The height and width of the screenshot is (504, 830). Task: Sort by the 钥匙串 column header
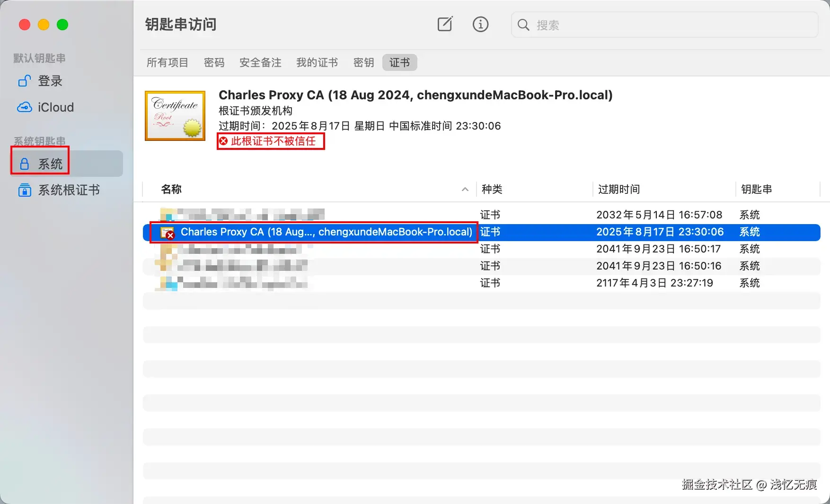[756, 189]
